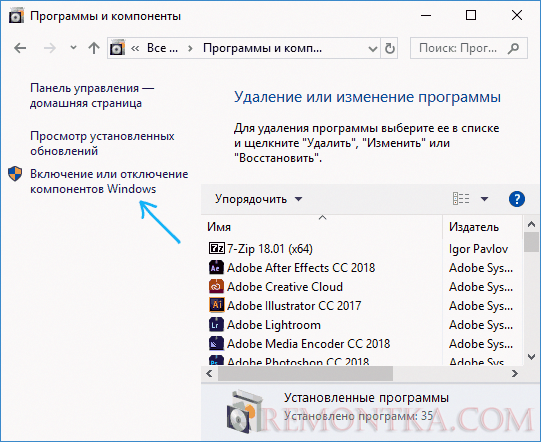
Task: Go forward with the right arrow
Action: point(50,48)
